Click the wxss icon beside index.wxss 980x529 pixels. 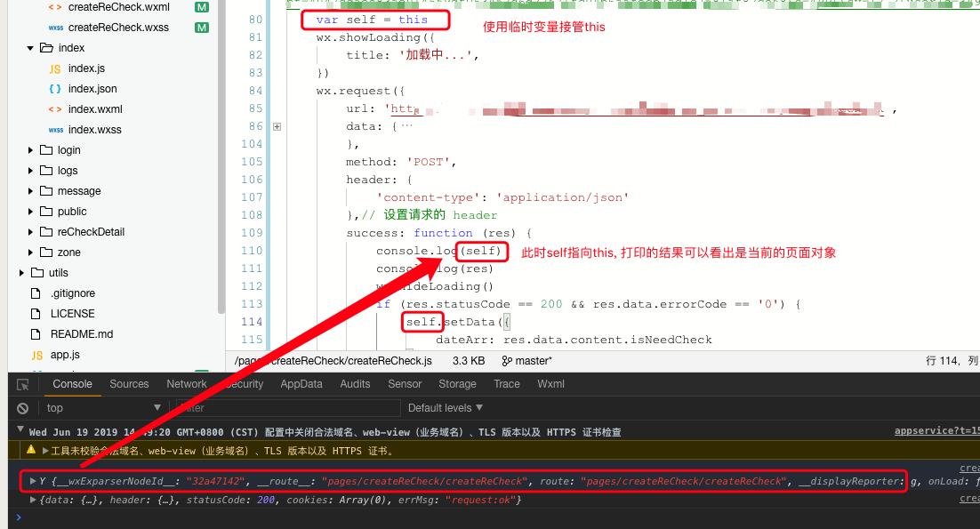click(x=56, y=130)
